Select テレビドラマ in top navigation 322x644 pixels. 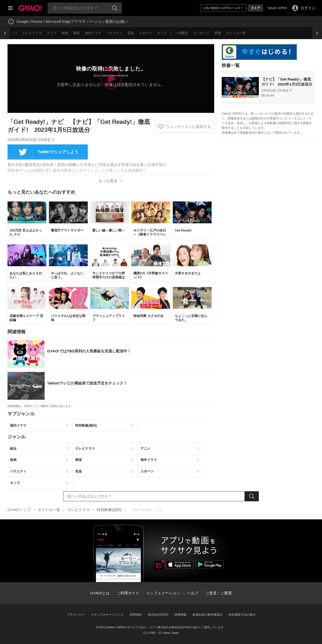32,33
